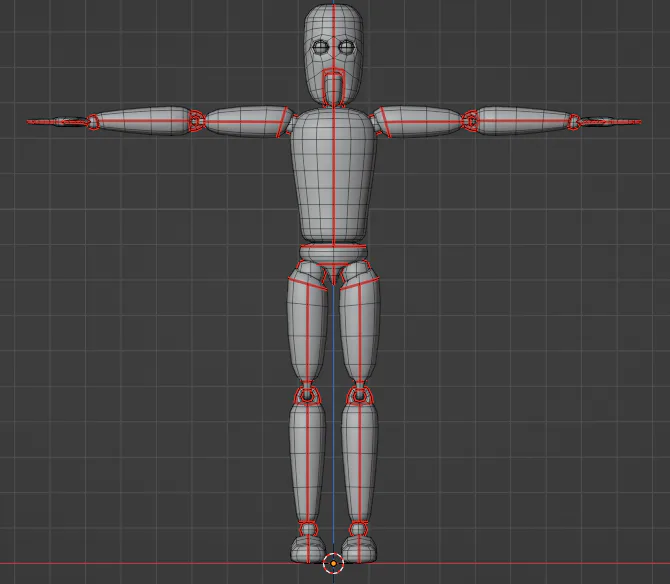Select the elbow joint on screen's left side

196,121
